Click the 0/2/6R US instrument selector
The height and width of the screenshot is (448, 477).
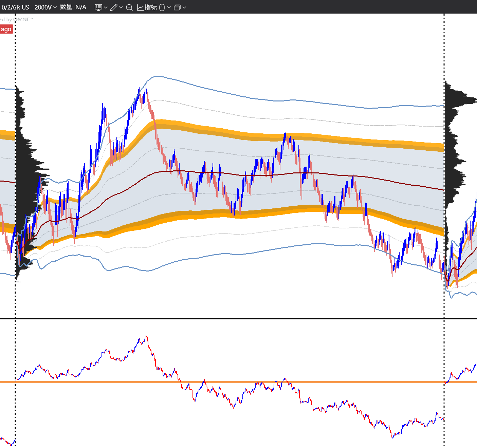[15, 7]
